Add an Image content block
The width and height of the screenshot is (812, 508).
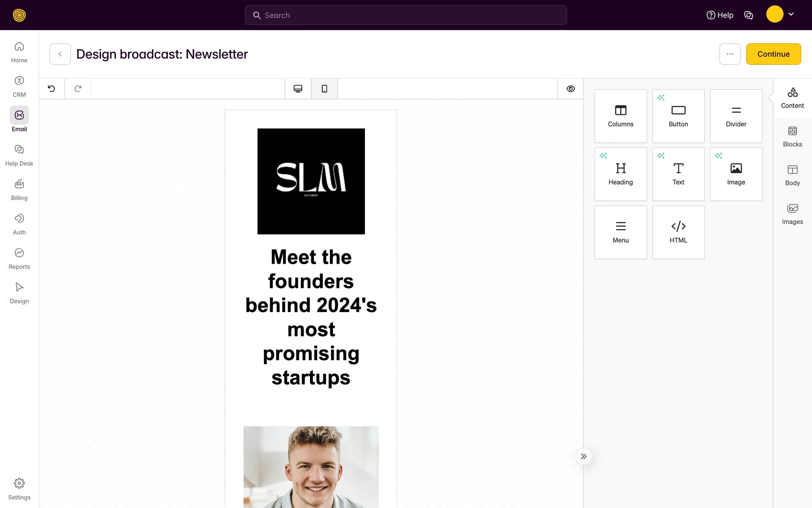coord(736,174)
